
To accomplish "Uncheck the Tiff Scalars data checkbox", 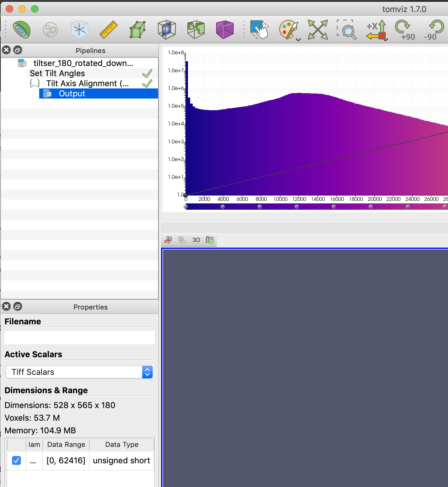I will tap(16, 460).
